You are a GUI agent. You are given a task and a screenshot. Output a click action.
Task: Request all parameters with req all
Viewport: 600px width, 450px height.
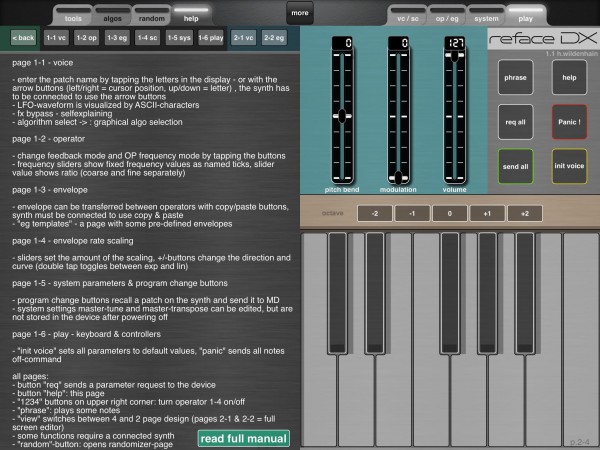(515, 122)
